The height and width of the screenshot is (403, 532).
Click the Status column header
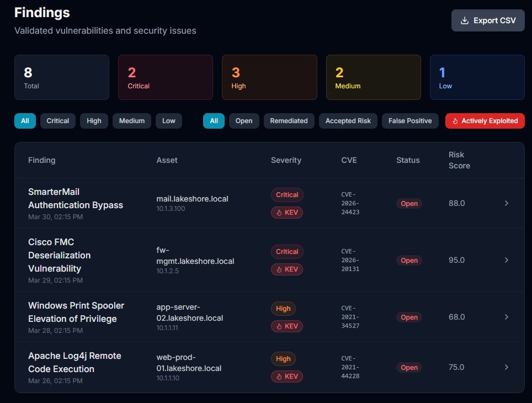408,160
